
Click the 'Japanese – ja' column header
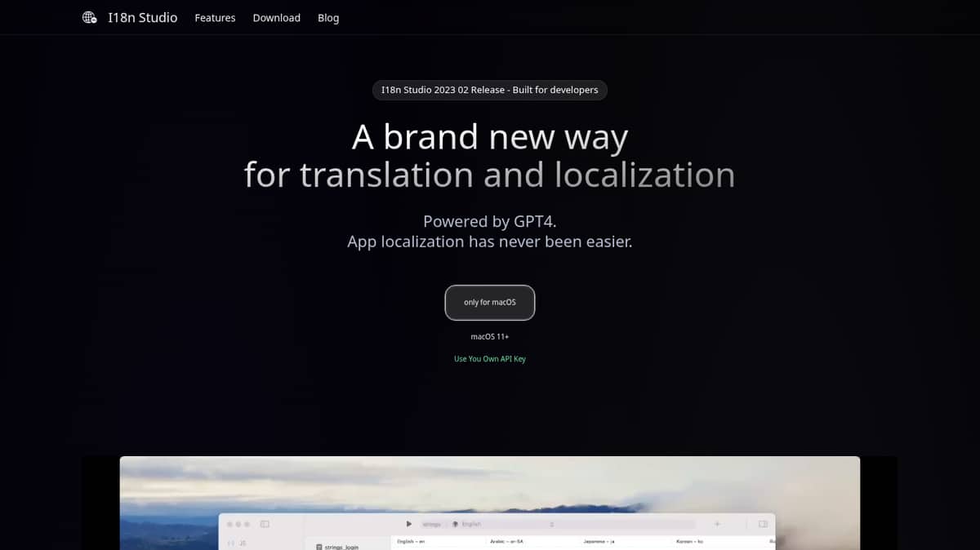click(599, 542)
